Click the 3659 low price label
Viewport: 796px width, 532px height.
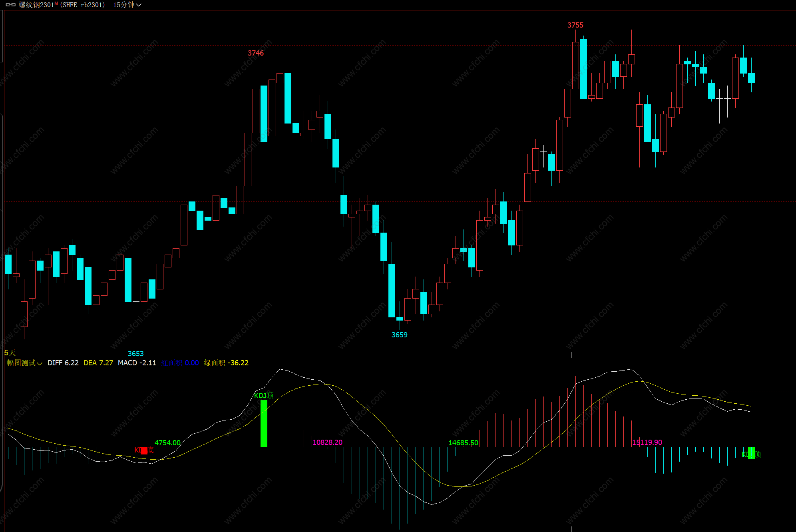[x=399, y=335]
